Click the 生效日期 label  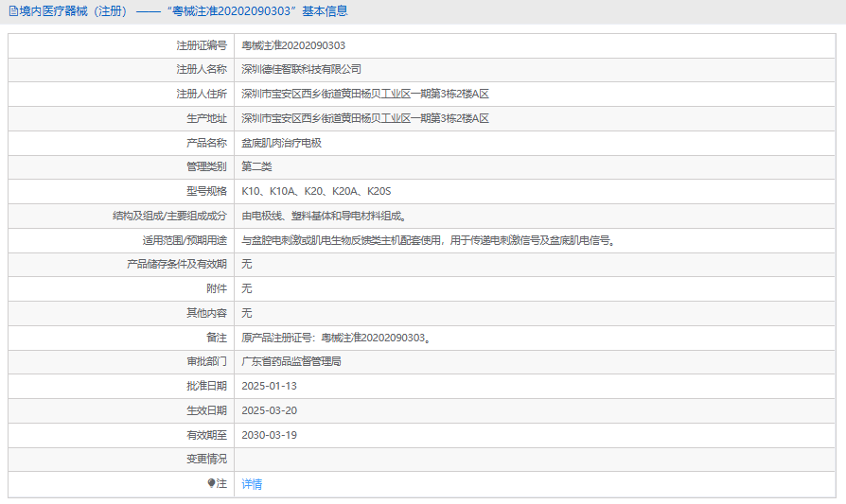click(x=206, y=410)
